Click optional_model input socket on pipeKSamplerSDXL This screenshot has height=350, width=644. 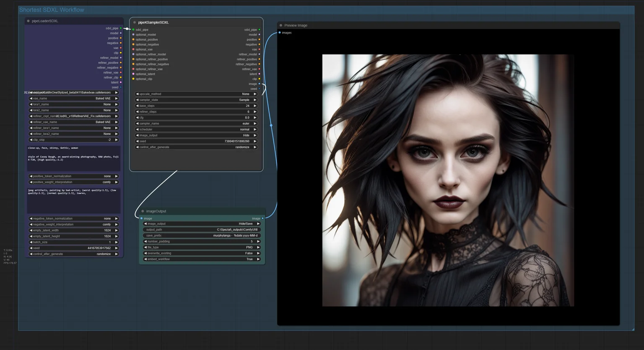point(133,34)
